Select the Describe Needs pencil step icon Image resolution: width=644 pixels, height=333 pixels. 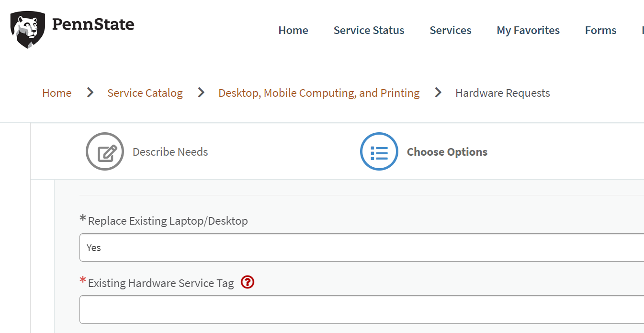(x=105, y=151)
